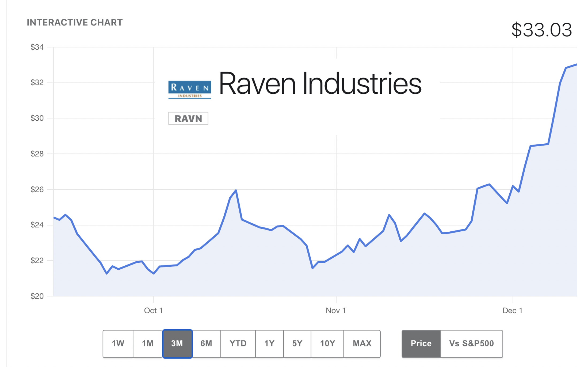The height and width of the screenshot is (367, 588).
Task: Click the RAVN ticker badge
Action: [x=188, y=118]
